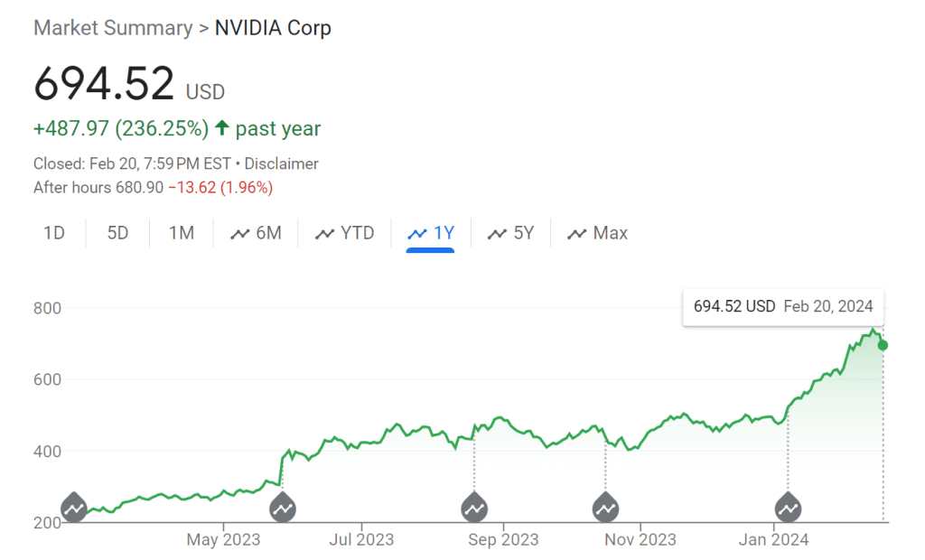Click the Market Summary breadcrumb
Image resolution: width=925 pixels, height=560 pixels.
[113, 28]
